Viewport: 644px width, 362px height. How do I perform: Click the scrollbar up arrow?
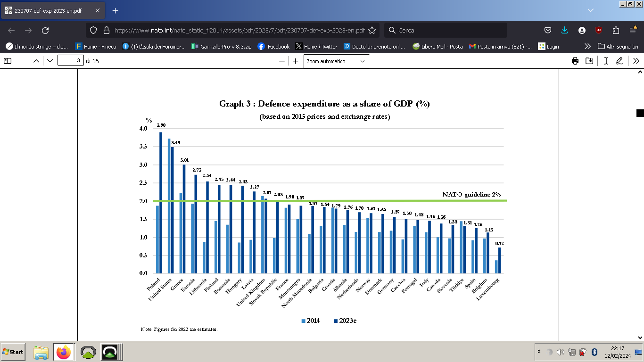point(640,72)
